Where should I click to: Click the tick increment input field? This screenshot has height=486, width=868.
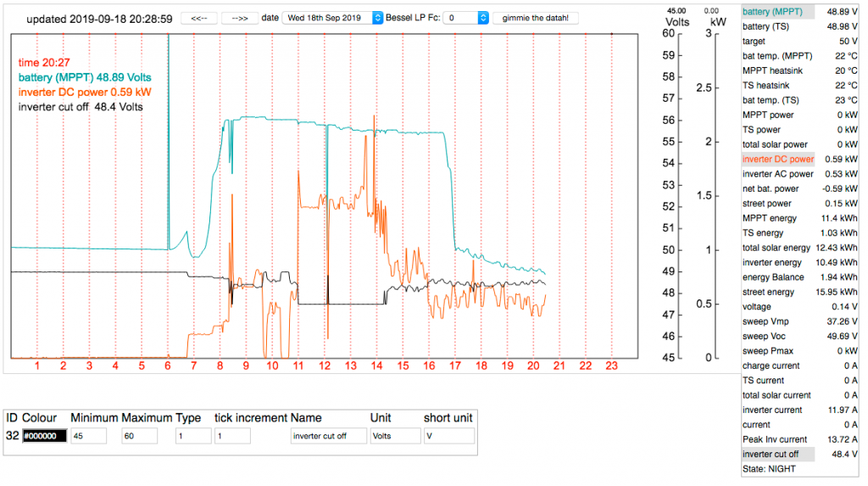point(231,436)
